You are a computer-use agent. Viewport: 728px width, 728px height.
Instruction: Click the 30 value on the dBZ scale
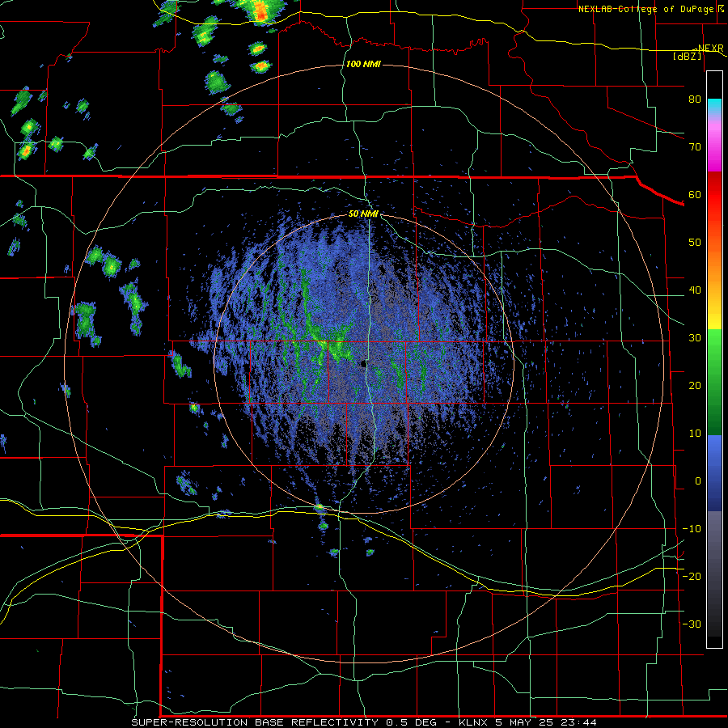pos(695,338)
